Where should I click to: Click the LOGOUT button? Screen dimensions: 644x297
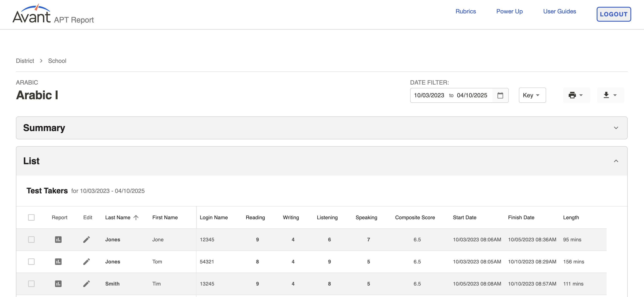pos(614,14)
